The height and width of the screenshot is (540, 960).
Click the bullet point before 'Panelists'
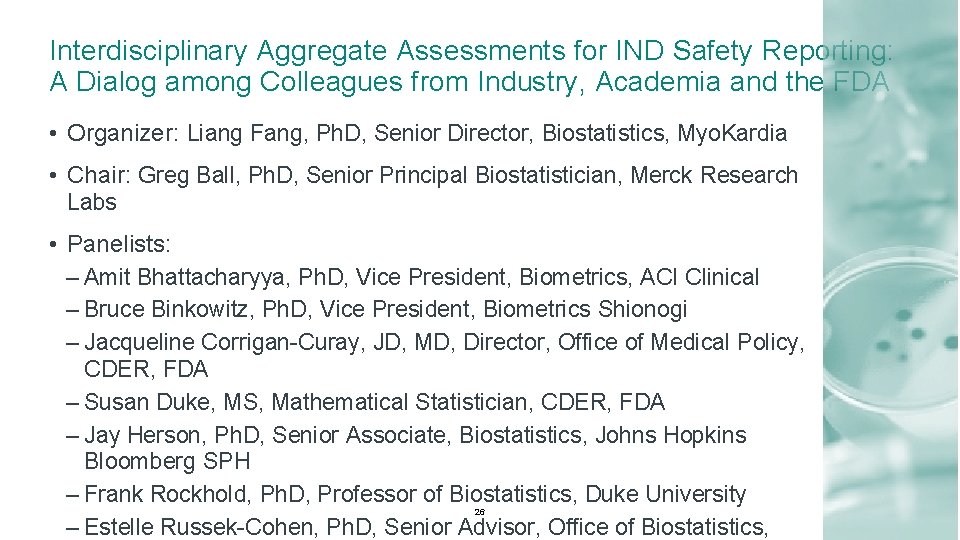tap(54, 244)
